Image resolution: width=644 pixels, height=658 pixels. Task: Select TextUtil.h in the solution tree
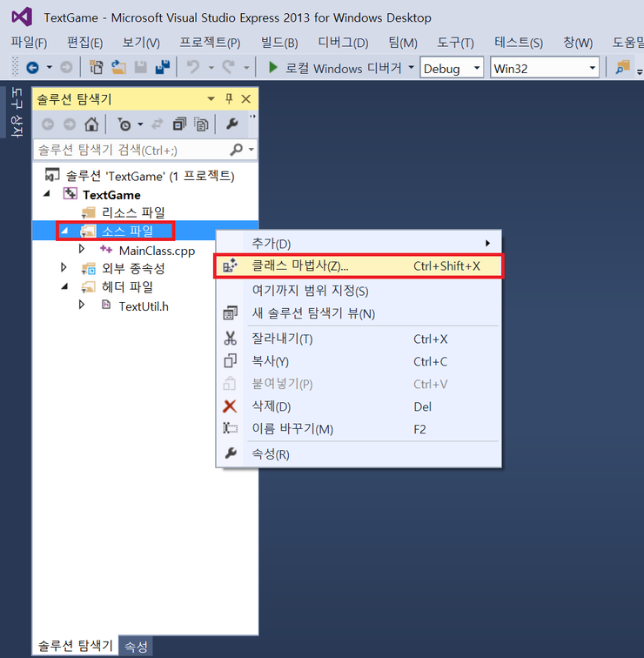pyautogui.click(x=144, y=305)
